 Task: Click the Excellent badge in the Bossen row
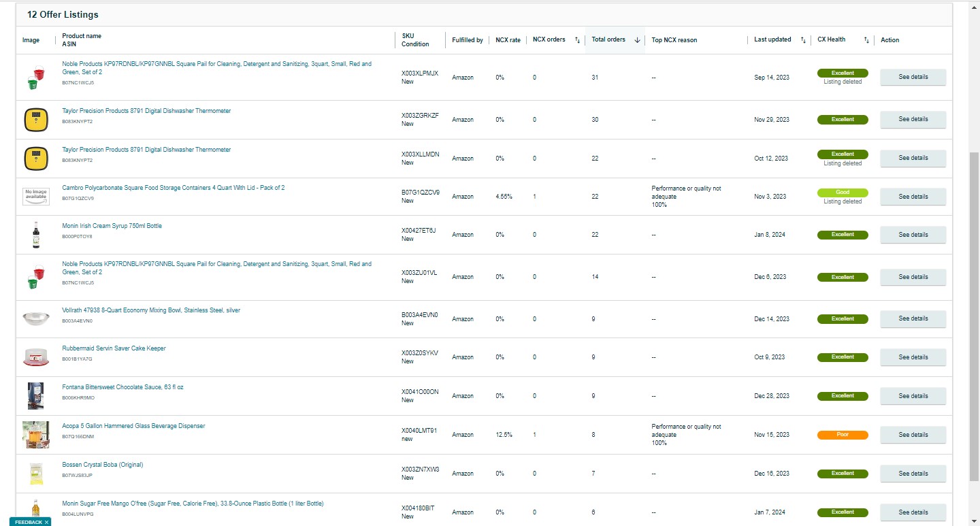point(843,474)
